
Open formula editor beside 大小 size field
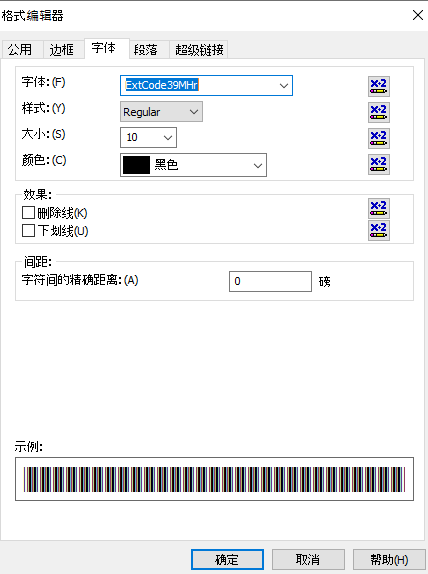point(379,138)
